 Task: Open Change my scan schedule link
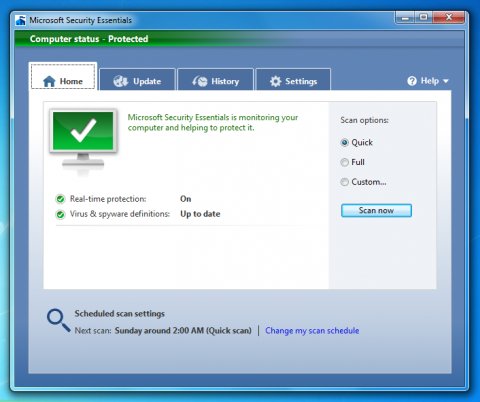pyautogui.click(x=312, y=331)
